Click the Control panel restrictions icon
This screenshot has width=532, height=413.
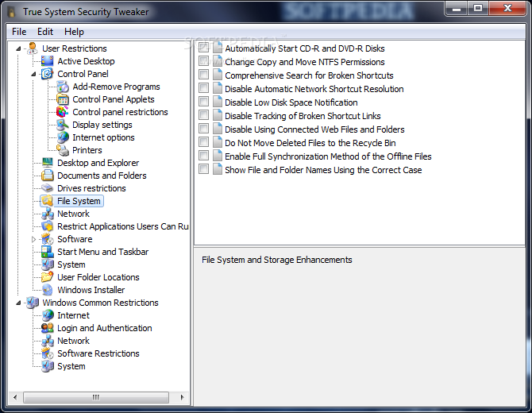[x=63, y=112]
